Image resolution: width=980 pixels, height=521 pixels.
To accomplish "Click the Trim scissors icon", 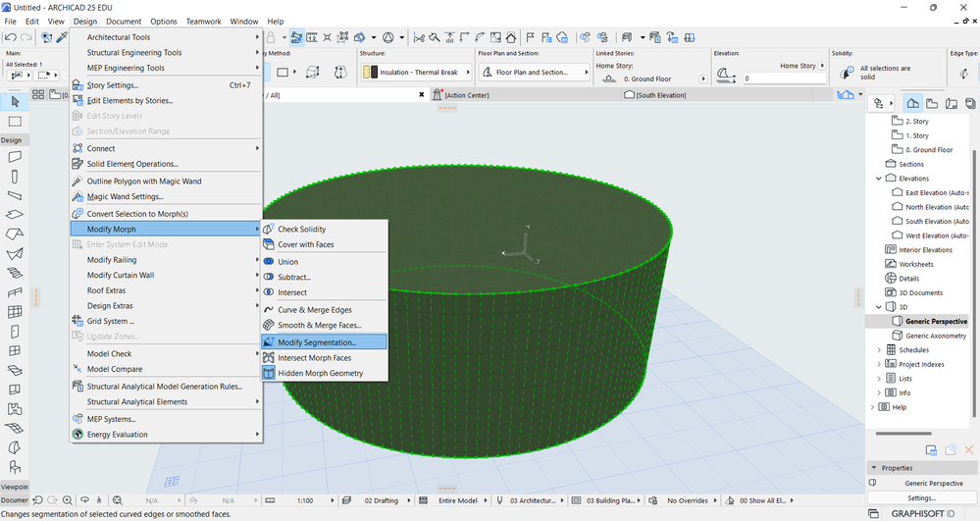I will (x=419, y=37).
